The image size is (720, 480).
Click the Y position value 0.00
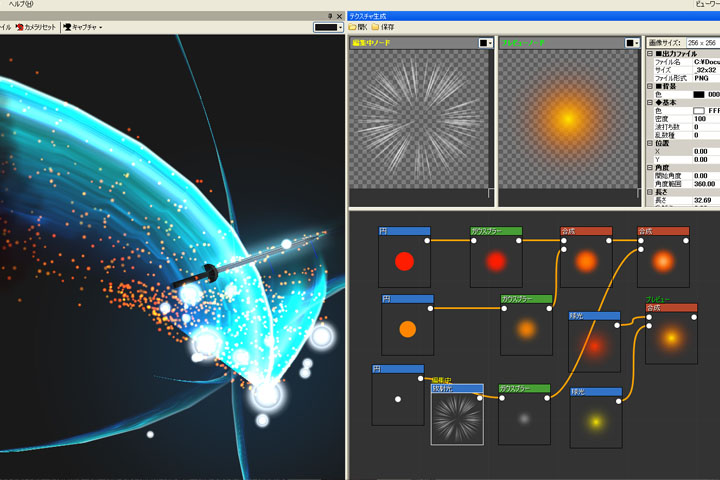(x=706, y=159)
